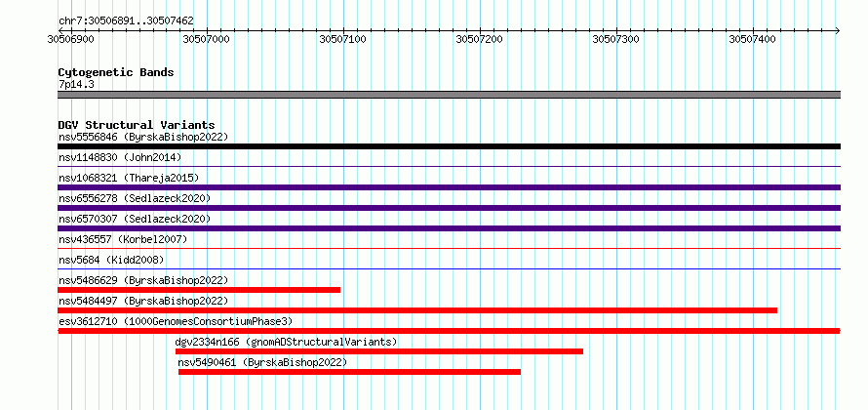Click the 30507200 ruler tick label
Viewport: 868px width, 410px height.
coord(480,39)
